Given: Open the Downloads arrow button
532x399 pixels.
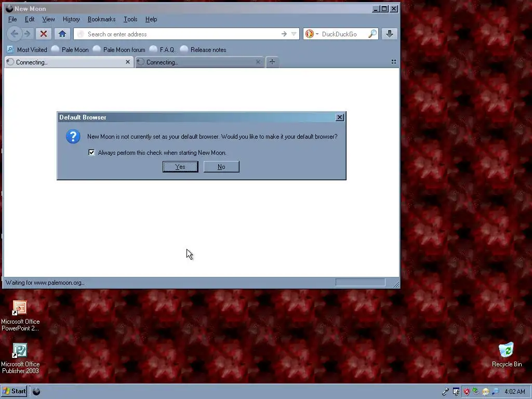Looking at the screenshot, I should [390, 34].
